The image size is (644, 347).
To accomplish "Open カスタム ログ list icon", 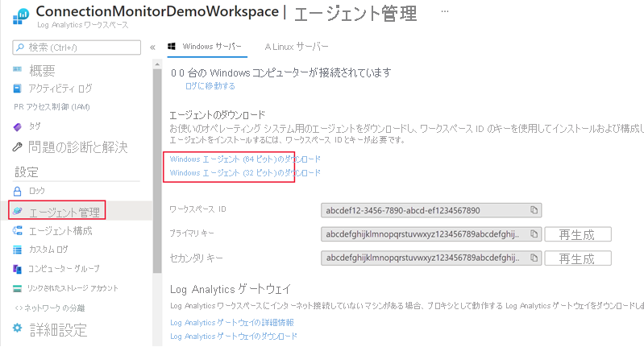I will click(x=17, y=250).
